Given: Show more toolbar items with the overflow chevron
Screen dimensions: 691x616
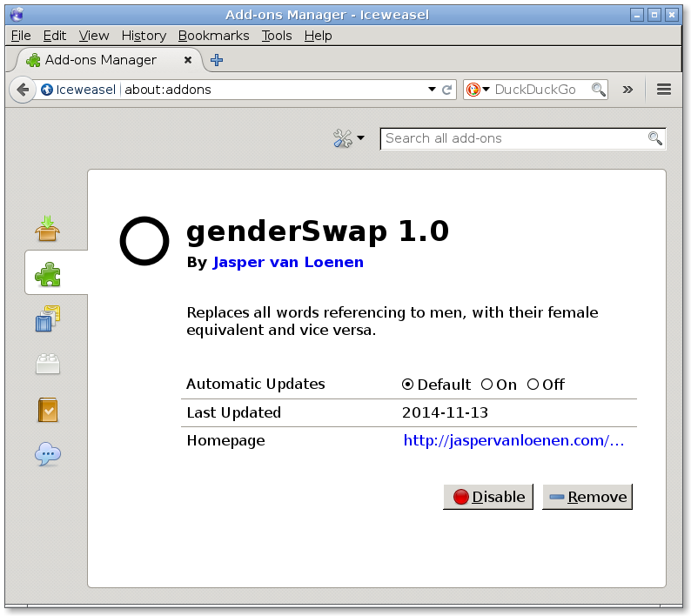Looking at the screenshot, I should [x=627, y=90].
